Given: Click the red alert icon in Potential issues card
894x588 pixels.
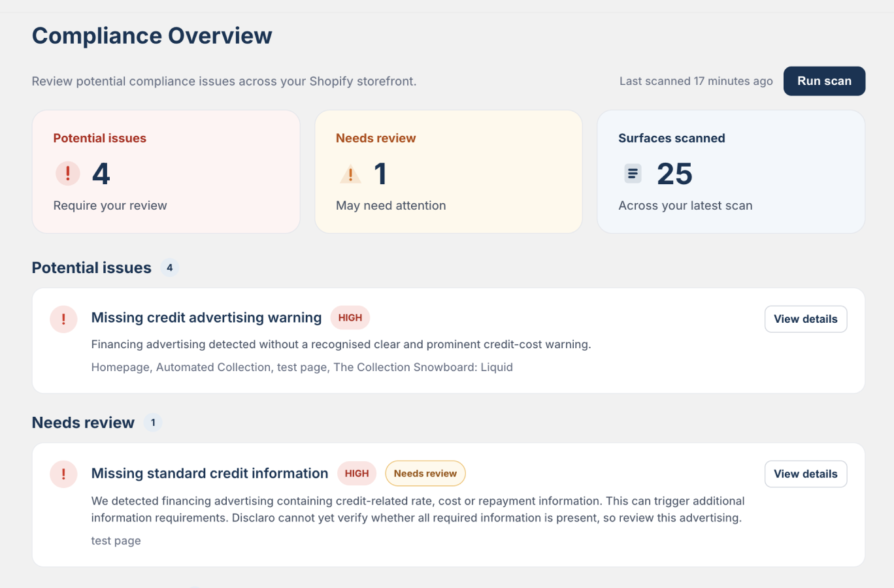Looking at the screenshot, I should (67, 173).
